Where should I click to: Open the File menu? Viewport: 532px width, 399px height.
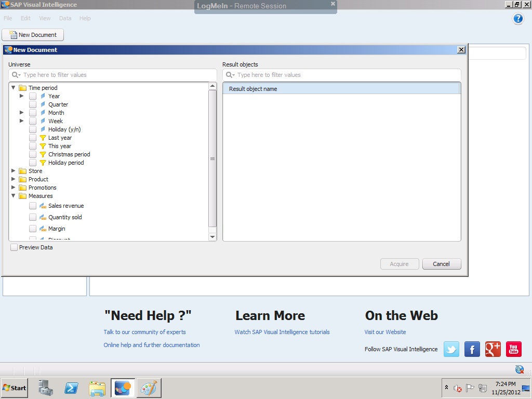(8, 18)
